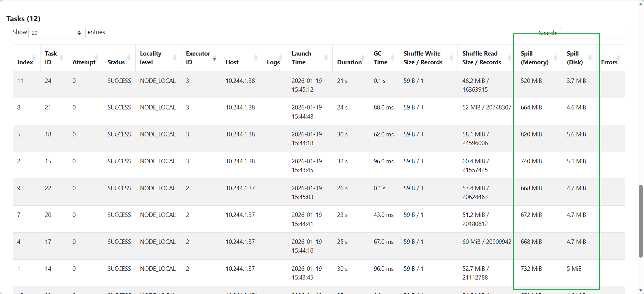Click the Task ID sort arrows
The image size is (644, 294).
[x=61, y=58]
